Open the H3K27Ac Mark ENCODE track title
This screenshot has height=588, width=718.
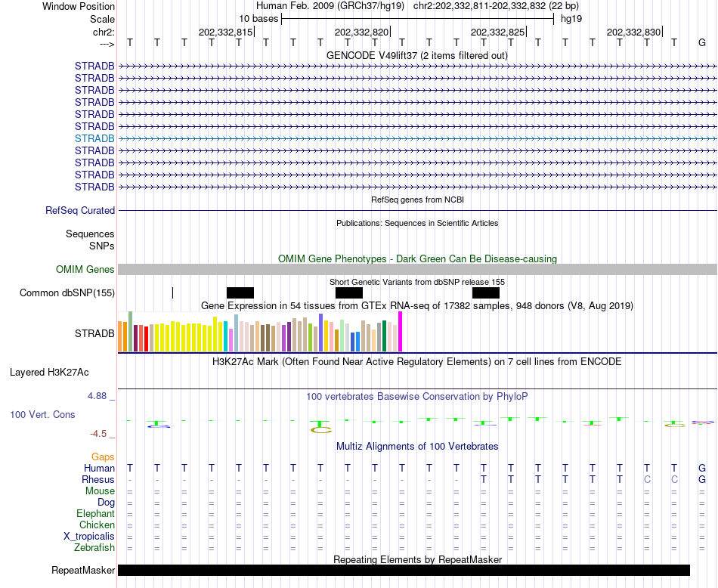(x=417, y=362)
